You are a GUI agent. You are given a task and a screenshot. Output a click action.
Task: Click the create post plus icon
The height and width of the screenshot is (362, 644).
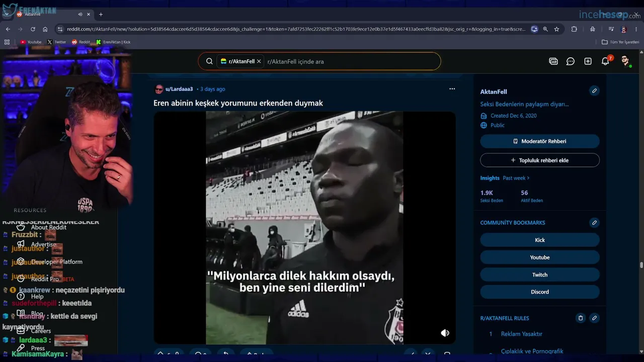pos(588,61)
